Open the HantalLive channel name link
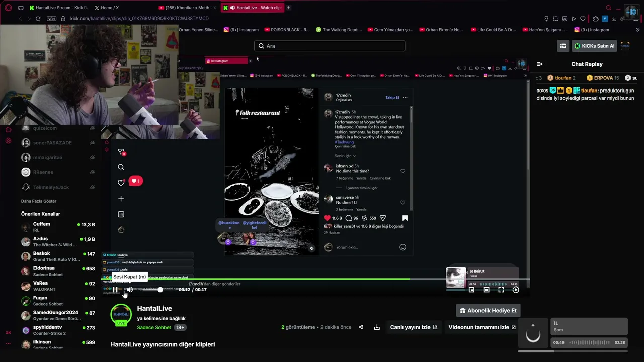 (x=154, y=308)
